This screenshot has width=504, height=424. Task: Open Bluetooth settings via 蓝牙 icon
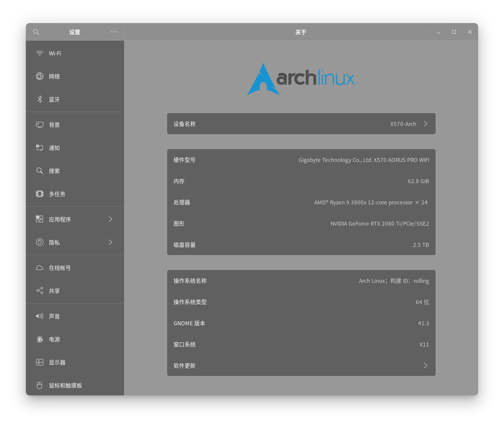pos(39,99)
